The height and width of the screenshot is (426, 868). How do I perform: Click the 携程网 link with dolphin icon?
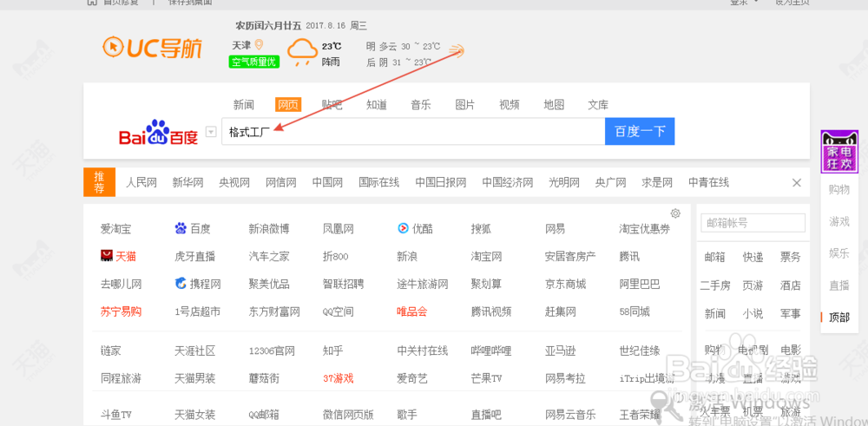(x=198, y=285)
